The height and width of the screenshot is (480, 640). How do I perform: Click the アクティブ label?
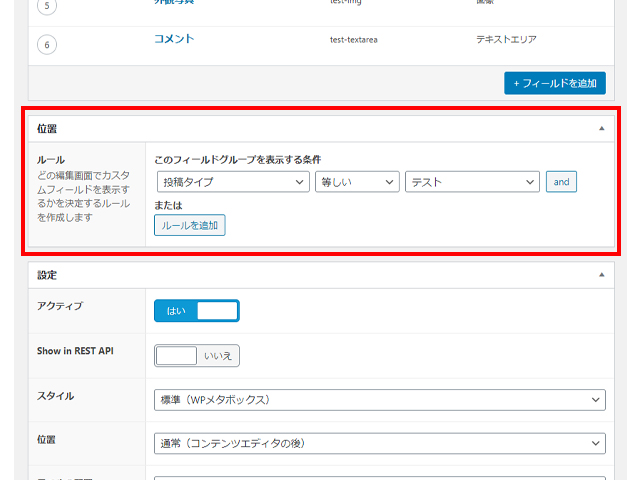click(x=60, y=306)
